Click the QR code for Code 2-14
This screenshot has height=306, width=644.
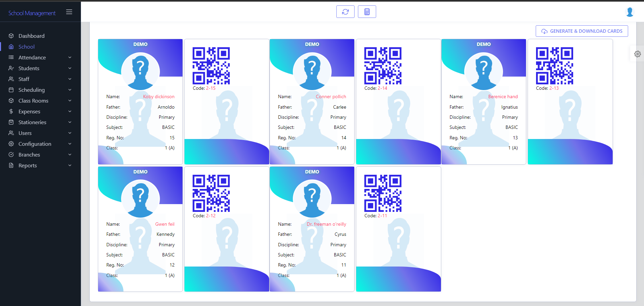[x=383, y=66]
